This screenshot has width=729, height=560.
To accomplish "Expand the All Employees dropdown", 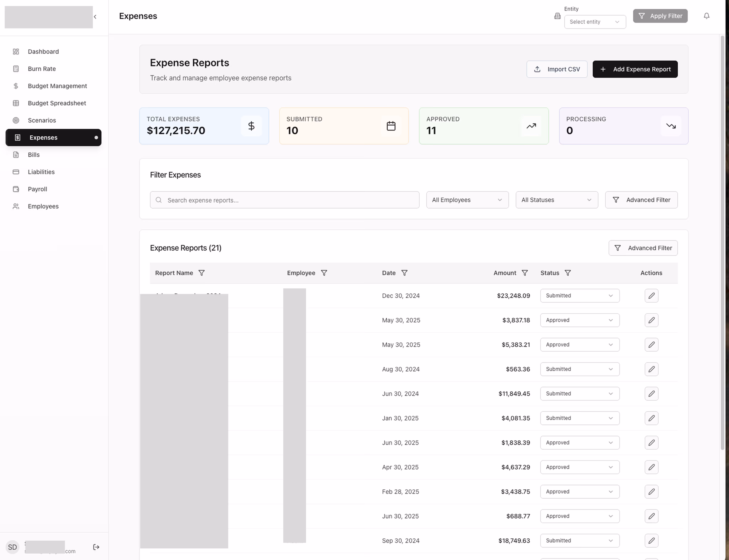I will pyautogui.click(x=467, y=200).
